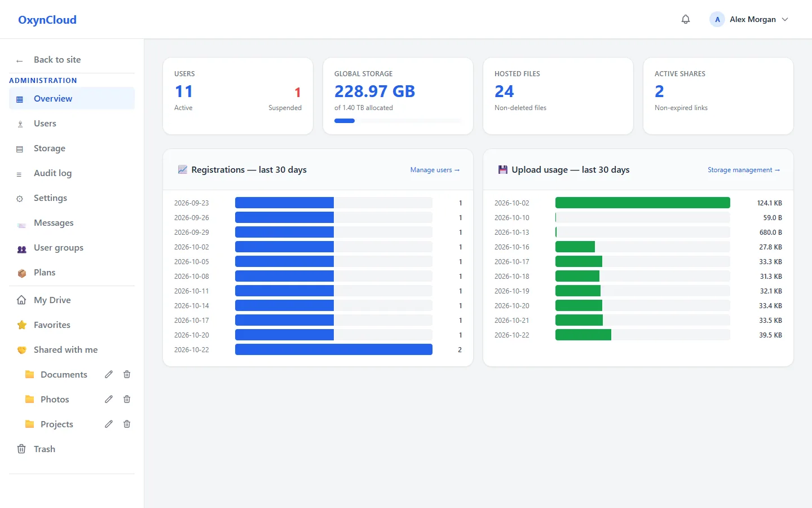Viewport: 812px width, 508px height.
Task: Open the Audit log page
Action: (x=72, y=173)
